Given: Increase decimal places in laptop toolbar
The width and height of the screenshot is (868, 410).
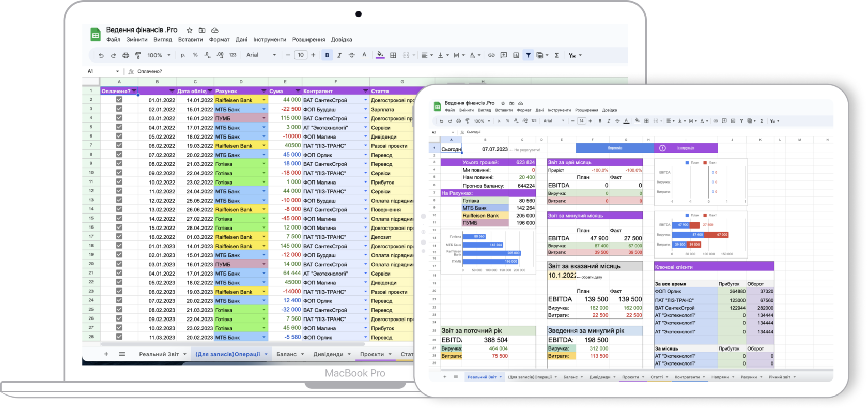Looking at the screenshot, I should (x=220, y=55).
